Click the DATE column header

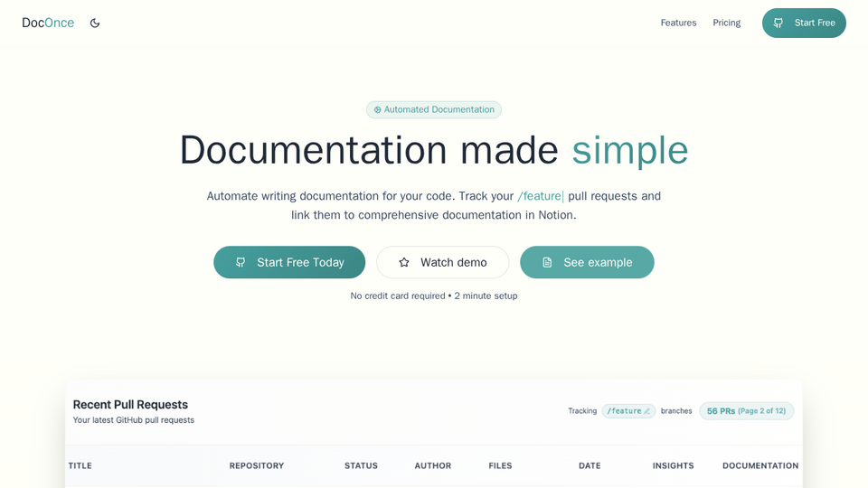590,466
